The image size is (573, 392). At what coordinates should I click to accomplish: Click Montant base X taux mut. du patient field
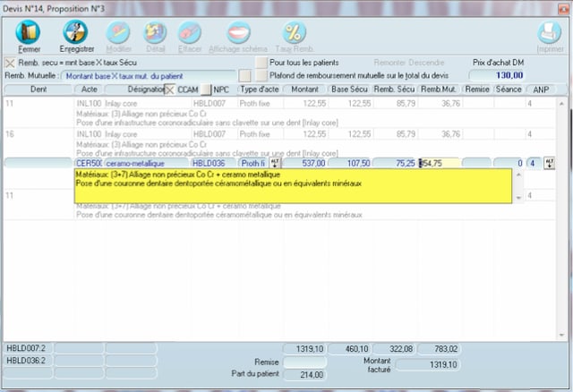tap(149, 76)
